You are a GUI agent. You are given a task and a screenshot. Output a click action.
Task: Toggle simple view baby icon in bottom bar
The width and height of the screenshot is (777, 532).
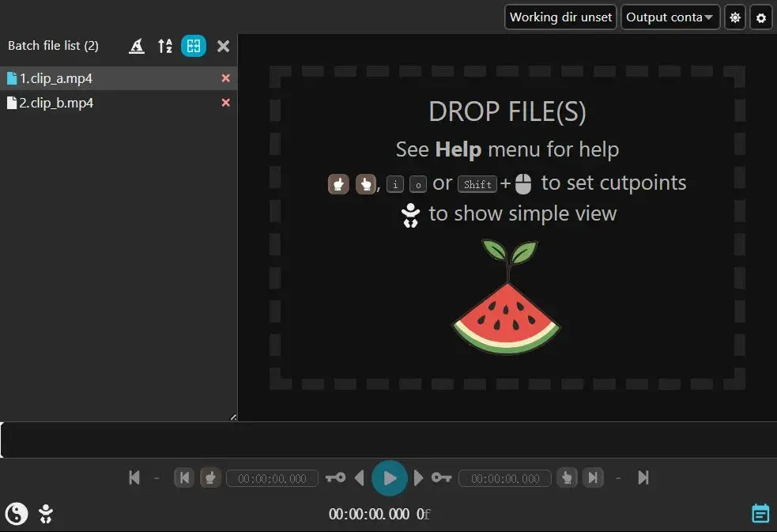(x=46, y=514)
